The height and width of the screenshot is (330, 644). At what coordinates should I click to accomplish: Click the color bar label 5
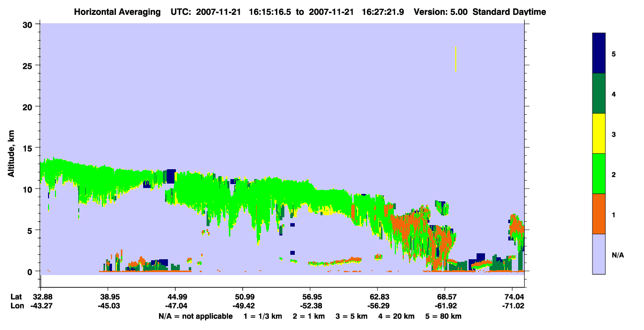[614, 53]
